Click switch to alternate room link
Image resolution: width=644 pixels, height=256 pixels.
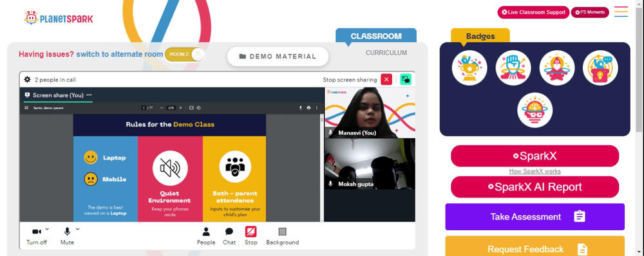(x=120, y=54)
